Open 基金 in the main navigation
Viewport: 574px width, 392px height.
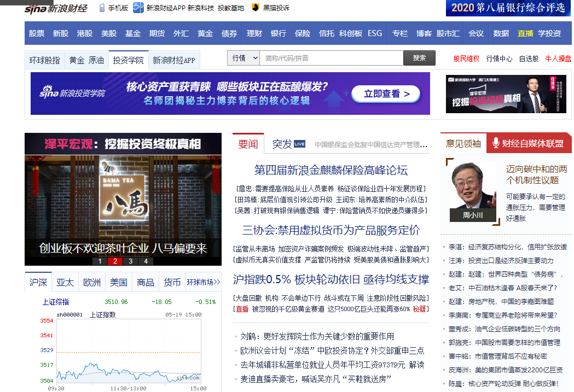(133, 33)
